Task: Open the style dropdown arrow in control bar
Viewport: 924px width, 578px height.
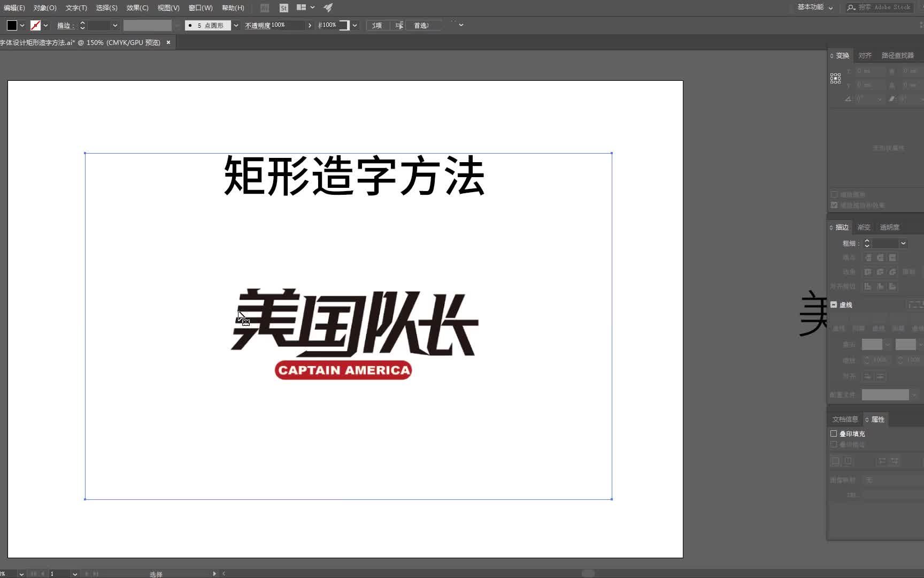Action: (x=355, y=25)
